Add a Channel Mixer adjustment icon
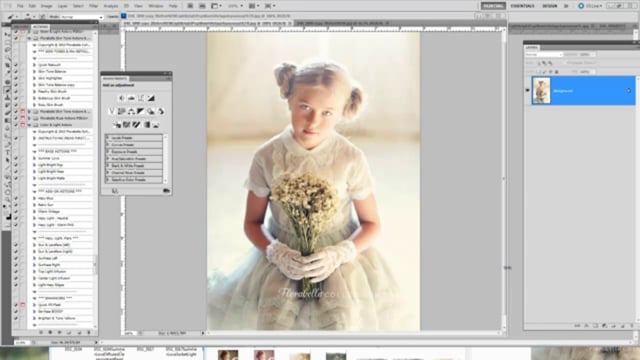This screenshot has height=360, width=640. point(160,111)
